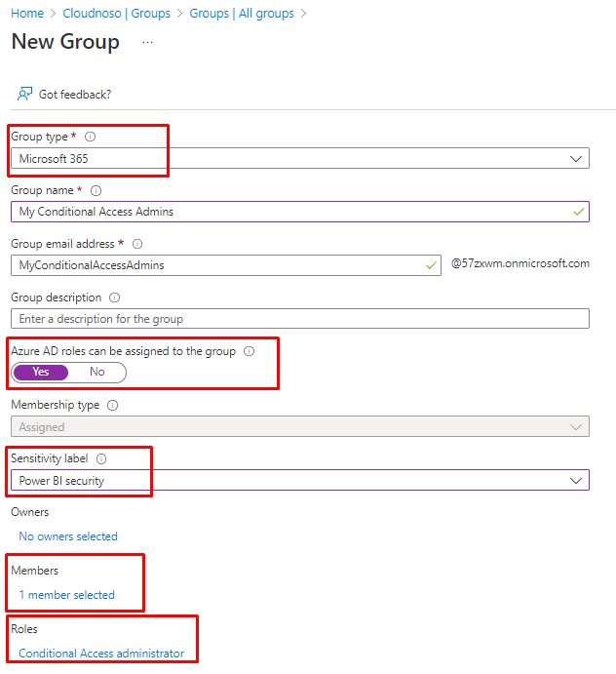Click info icon next to Group email address

pyautogui.click(x=137, y=245)
